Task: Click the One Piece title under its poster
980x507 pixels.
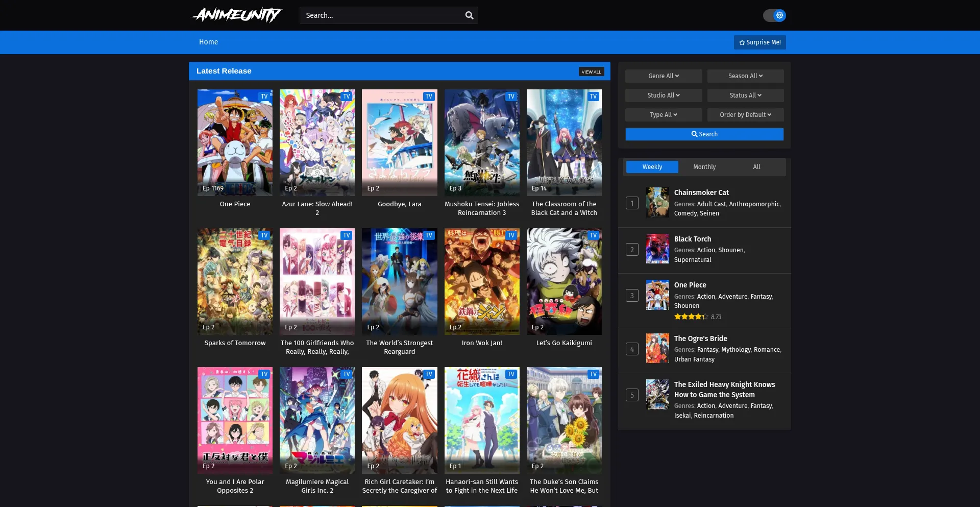Action: point(235,204)
